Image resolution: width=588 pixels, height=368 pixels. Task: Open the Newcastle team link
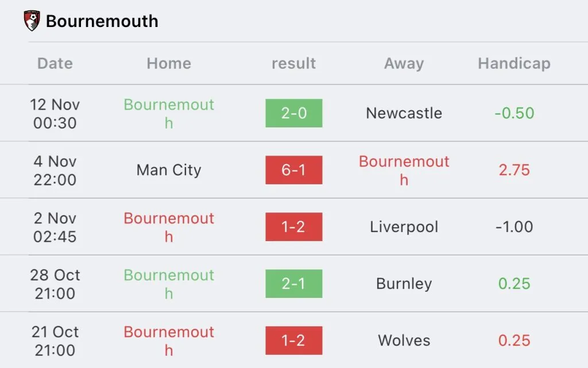pyautogui.click(x=404, y=113)
